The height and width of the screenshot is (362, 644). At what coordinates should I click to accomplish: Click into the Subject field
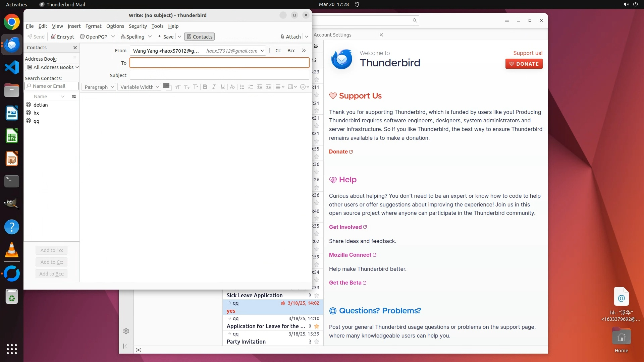219,75
